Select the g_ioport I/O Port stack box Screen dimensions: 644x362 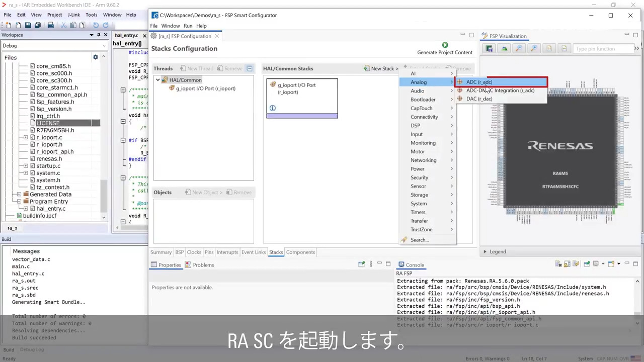tap(302, 99)
